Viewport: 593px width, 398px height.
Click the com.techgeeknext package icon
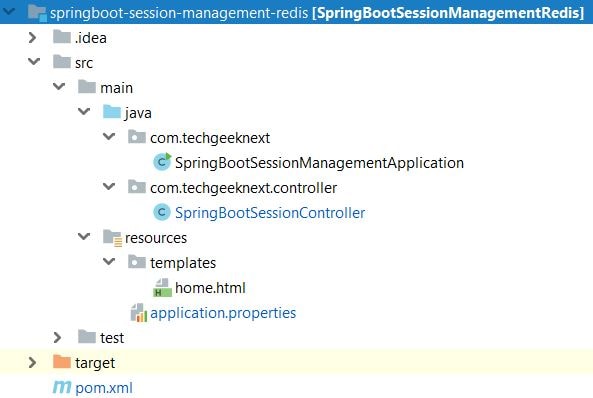tap(137, 137)
